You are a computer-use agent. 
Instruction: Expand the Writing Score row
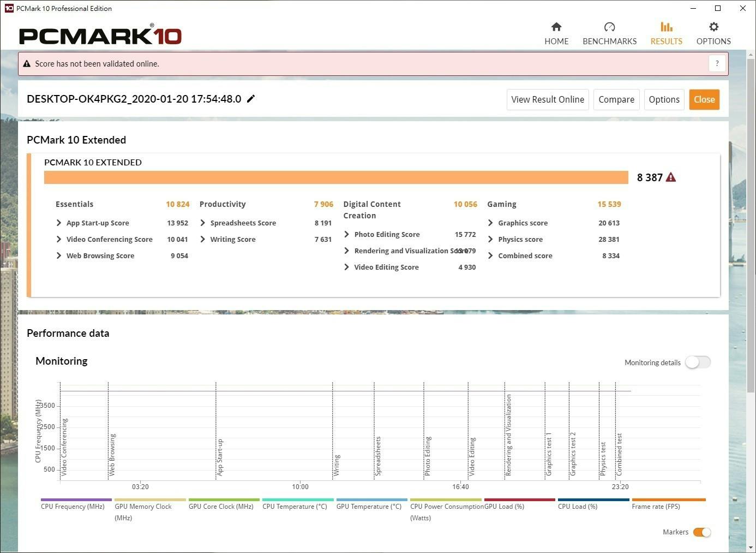click(x=203, y=239)
